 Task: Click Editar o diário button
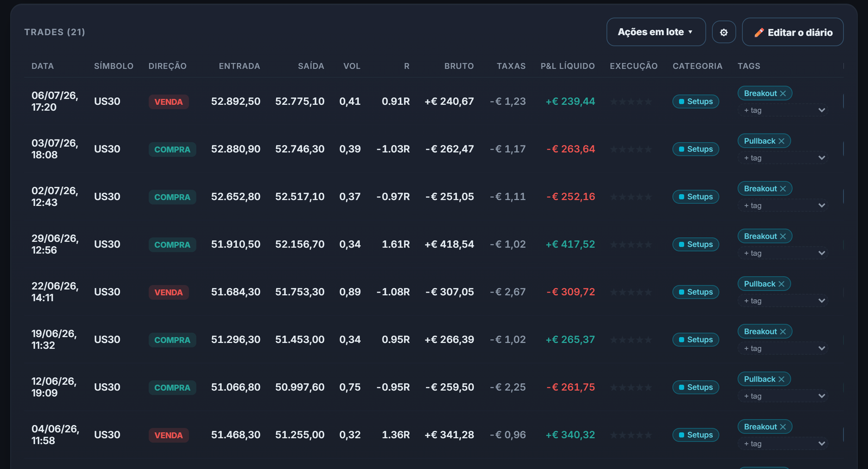point(793,32)
